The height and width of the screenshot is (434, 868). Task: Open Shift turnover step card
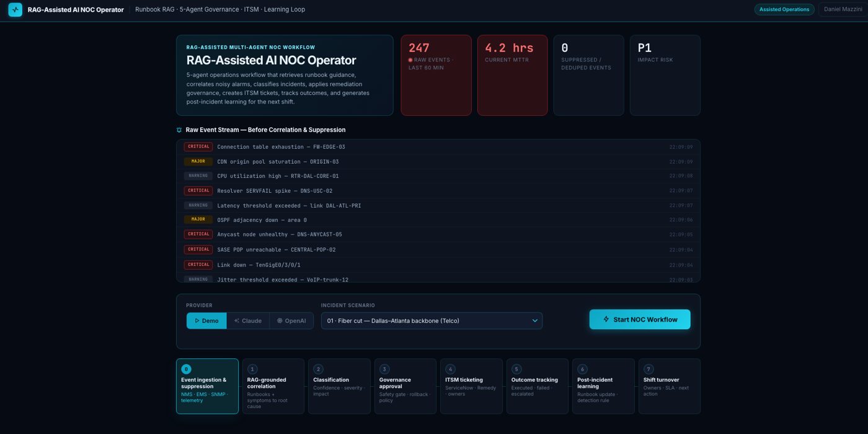pyautogui.click(x=670, y=386)
